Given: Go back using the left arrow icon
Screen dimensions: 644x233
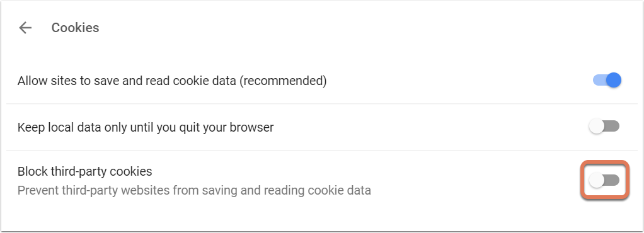Looking at the screenshot, I should (x=25, y=28).
